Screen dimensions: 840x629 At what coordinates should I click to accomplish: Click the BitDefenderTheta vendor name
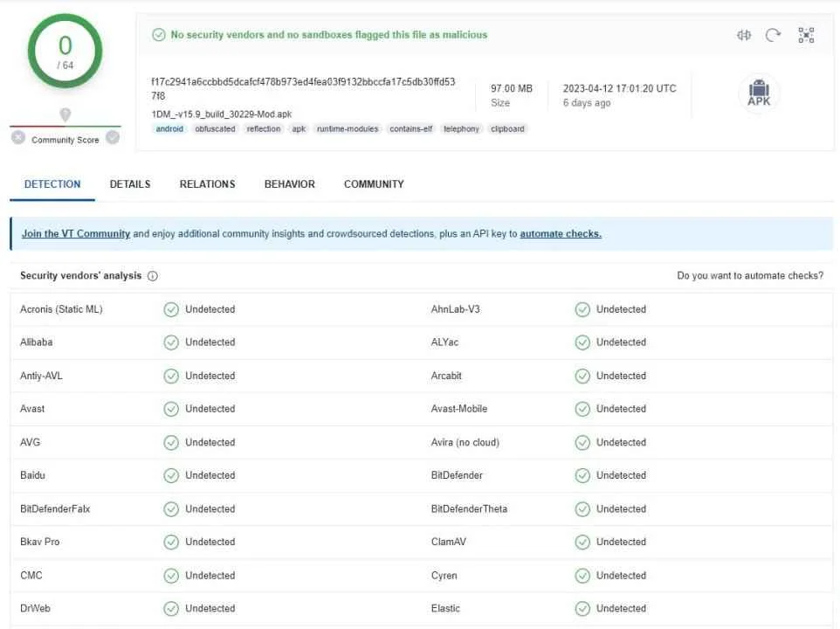[x=469, y=509]
